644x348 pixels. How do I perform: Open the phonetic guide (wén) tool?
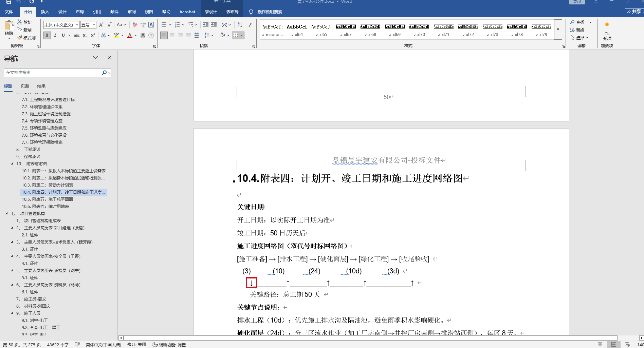pyautogui.click(x=143, y=25)
